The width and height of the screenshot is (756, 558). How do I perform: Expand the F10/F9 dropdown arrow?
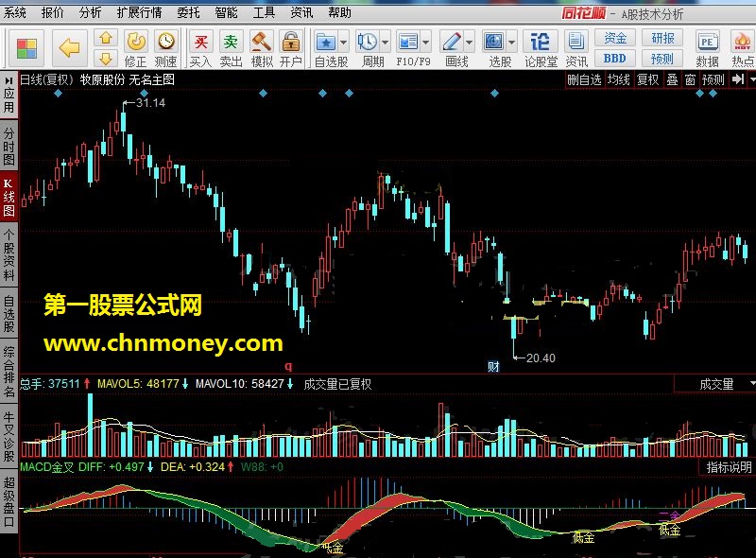[426, 43]
